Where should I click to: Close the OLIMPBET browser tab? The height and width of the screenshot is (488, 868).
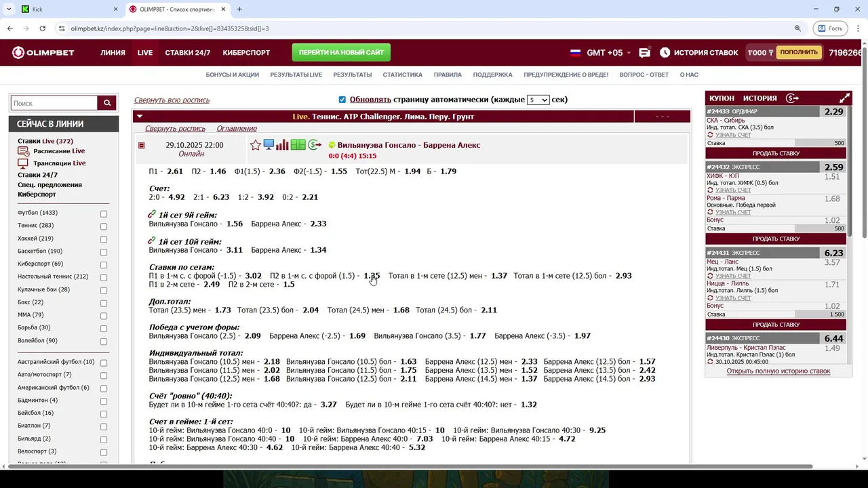pyautogui.click(x=224, y=9)
